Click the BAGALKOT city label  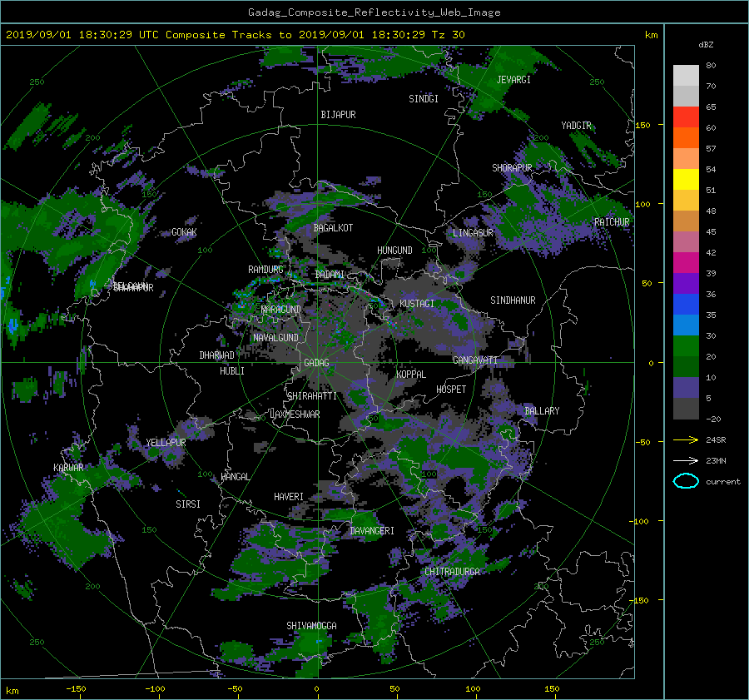point(333,228)
